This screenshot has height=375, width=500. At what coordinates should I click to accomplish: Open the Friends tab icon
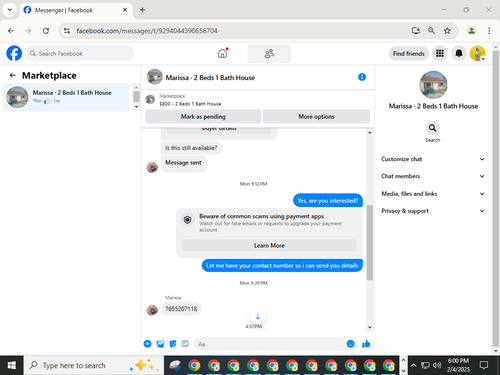(x=269, y=53)
